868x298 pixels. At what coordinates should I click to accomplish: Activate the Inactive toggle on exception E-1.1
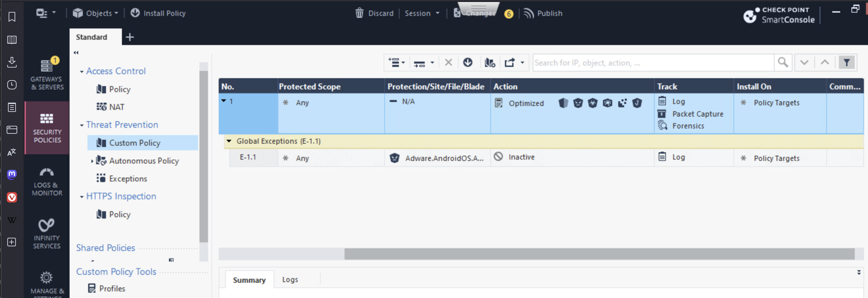[x=499, y=157]
